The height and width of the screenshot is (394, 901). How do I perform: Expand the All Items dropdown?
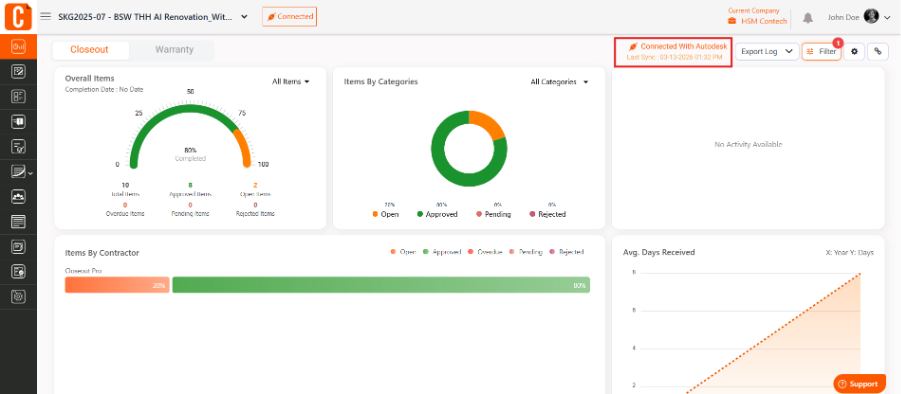291,82
